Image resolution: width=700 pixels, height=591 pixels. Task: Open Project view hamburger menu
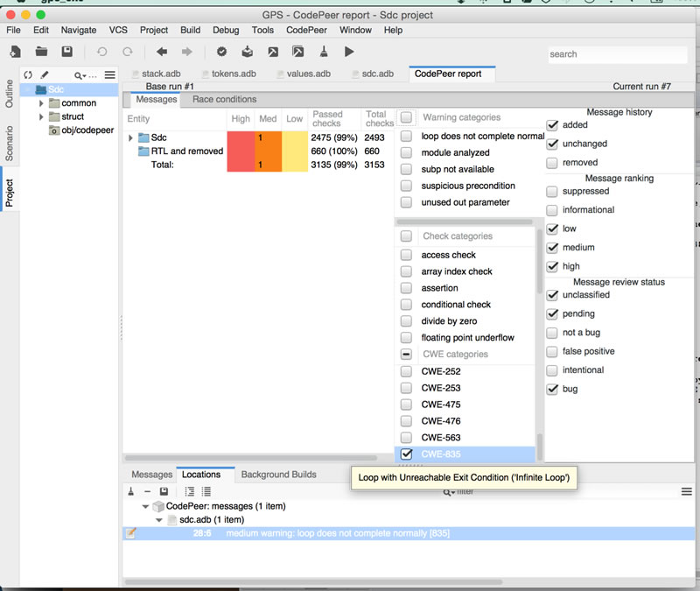pos(110,75)
